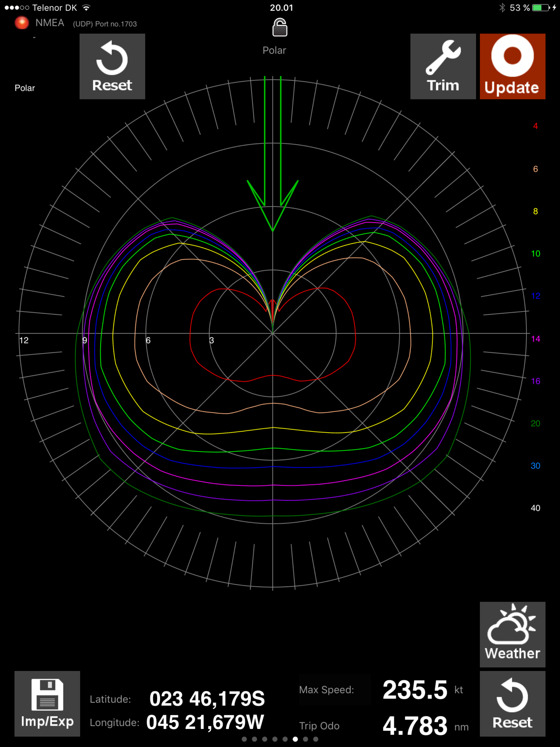This screenshot has height=747, width=560.
Task: Go to the eighth page dot
Action: (316, 739)
